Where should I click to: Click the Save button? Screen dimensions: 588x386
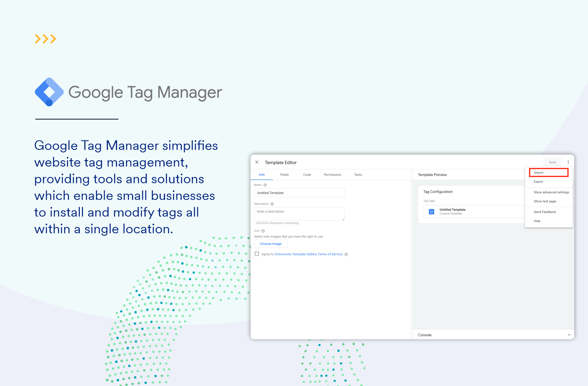[x=552, y=162]
